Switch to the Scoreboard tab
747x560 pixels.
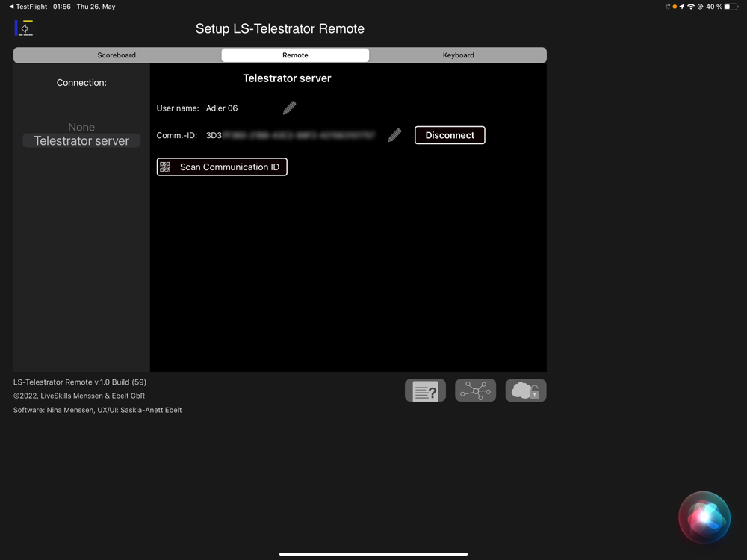tap(117, 55)
